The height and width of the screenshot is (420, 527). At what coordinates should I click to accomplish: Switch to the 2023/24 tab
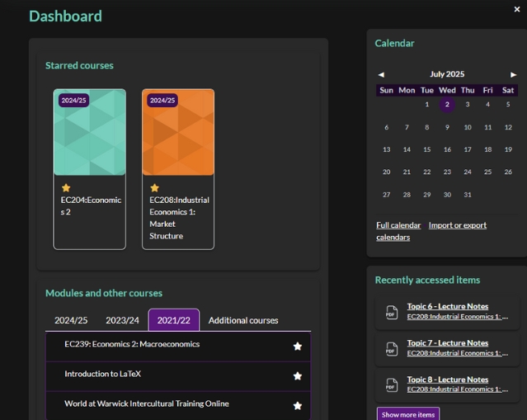pyautogui.click(x=122, y=320)
